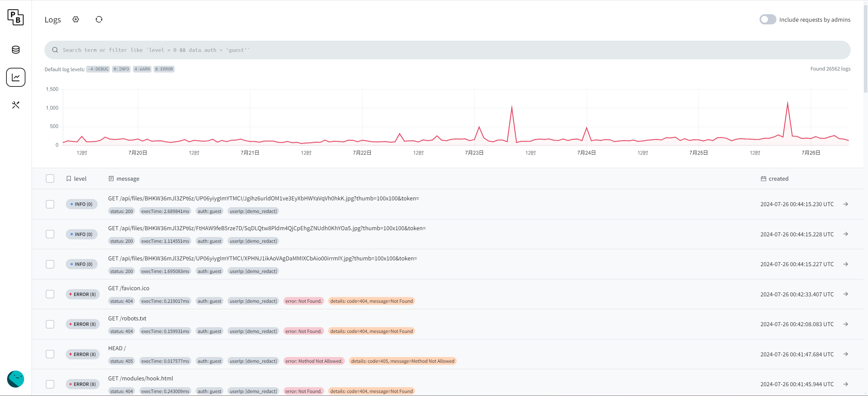Viewport: 868px width, 396px height.
Task: Open details arrow for 00:44:15.228 log
Action: (x=846, y=234)
